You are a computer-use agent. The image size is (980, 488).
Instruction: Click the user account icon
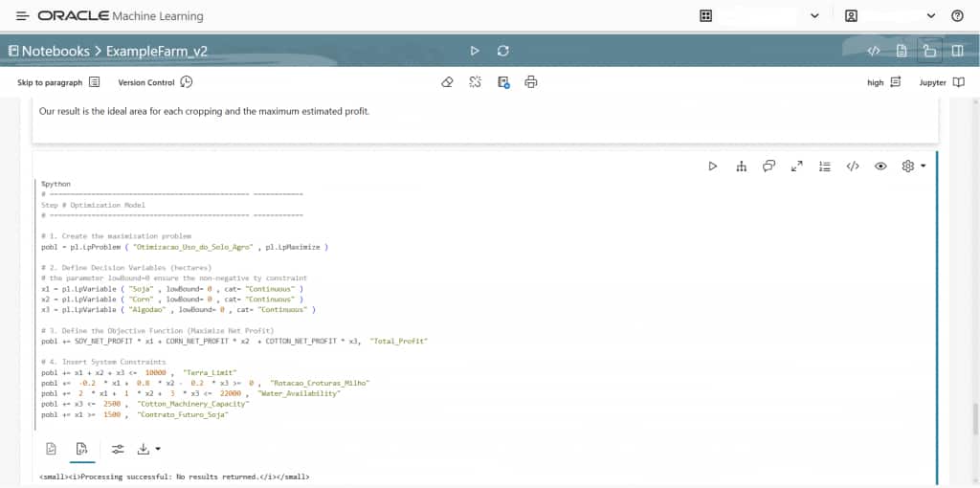pyautogui.click(x=851, y=16)
